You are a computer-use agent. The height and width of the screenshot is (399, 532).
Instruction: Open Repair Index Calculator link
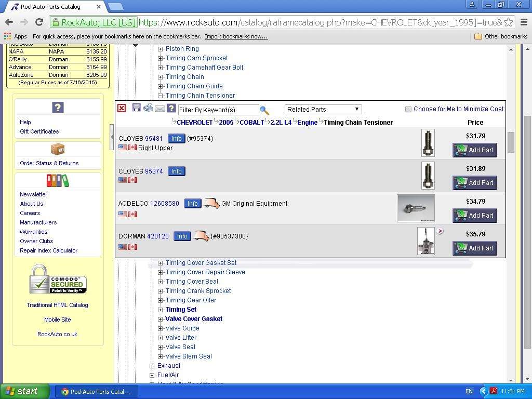tap(48, 250)
